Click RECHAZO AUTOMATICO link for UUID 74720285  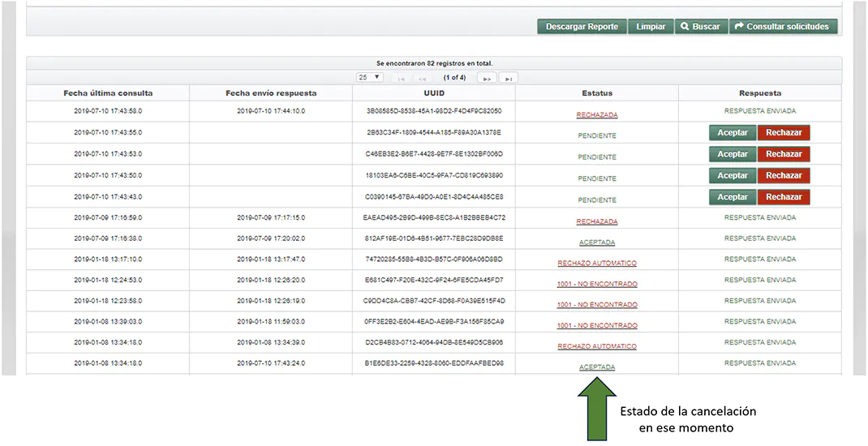point(597,264)
